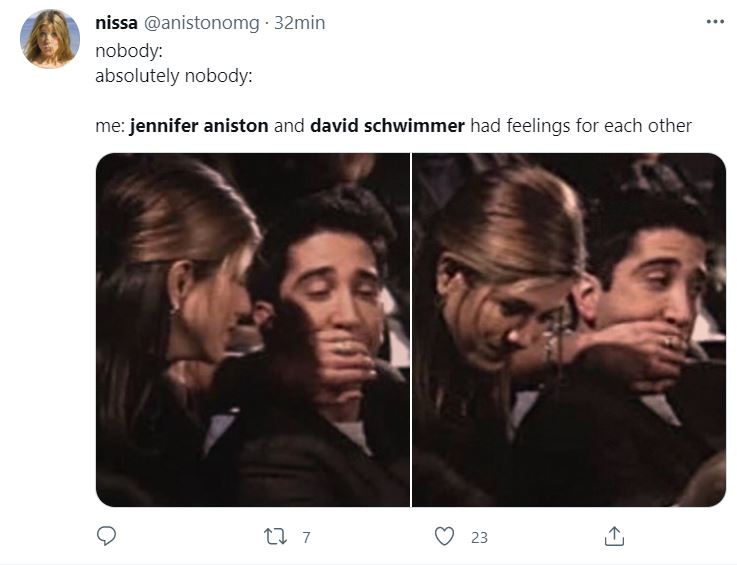Open nissa's round profile avatar
The width and height of the screenshot is (737, 565).
click(x=50, y=39)
